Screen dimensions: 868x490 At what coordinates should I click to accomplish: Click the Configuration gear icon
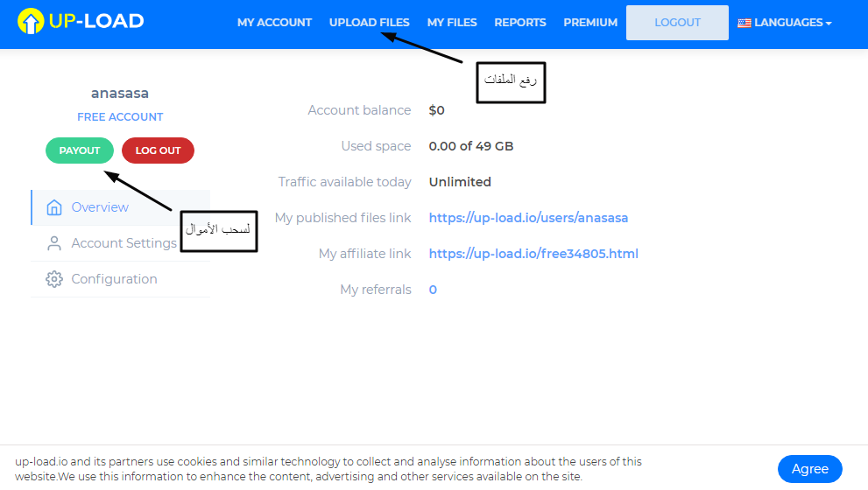pyautogui.click(x=54, y=279)
